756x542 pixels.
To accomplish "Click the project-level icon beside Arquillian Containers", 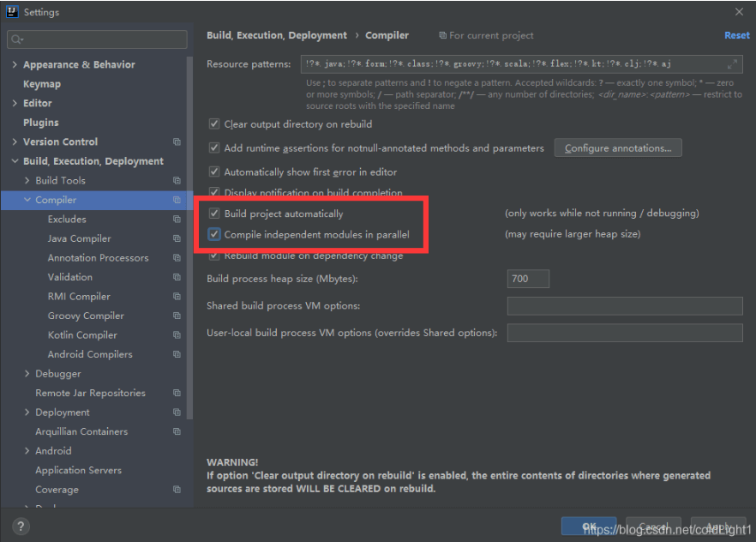I will pyautogui.click(x=177, y=431).
